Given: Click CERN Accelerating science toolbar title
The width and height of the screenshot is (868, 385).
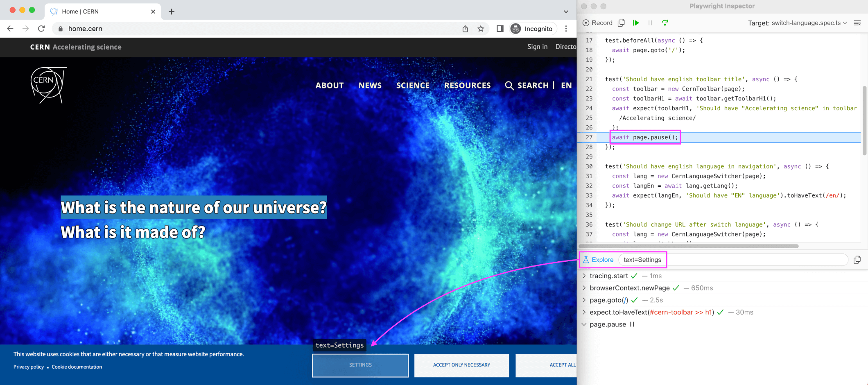Looking at the screenshot, I should (76, 47).
